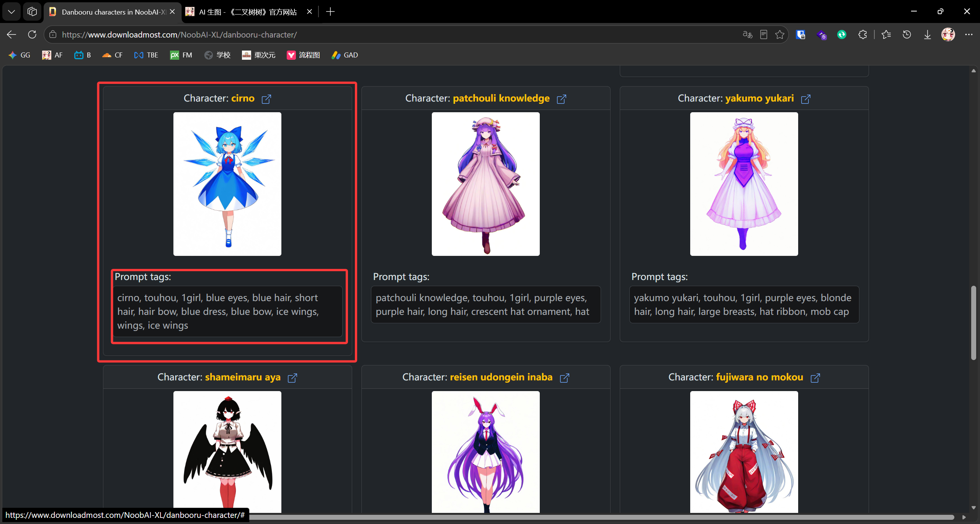Open a new browser tab
Screen dimensions: 980x524
click(x=330, y=12)
